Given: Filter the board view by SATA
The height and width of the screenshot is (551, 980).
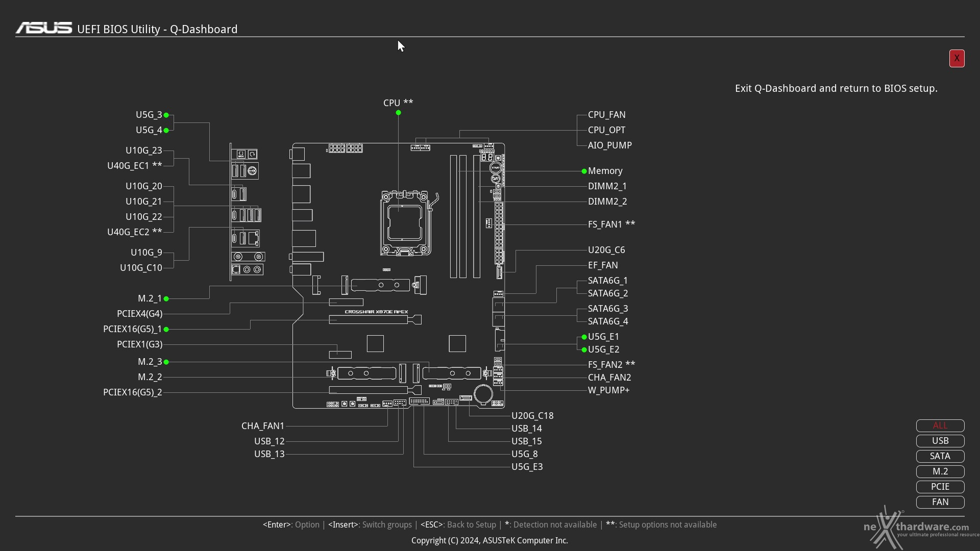Looking at the screenshot, I should click(940, 456).
